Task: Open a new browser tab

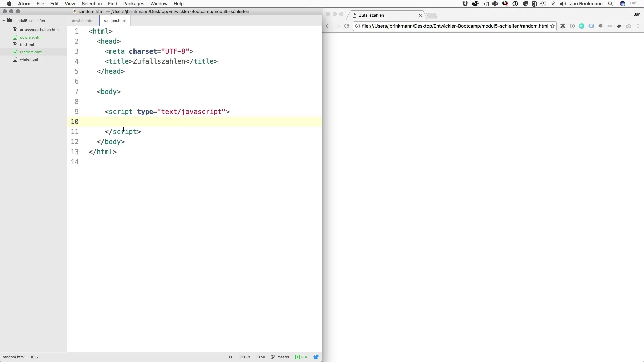Action: 432,16
